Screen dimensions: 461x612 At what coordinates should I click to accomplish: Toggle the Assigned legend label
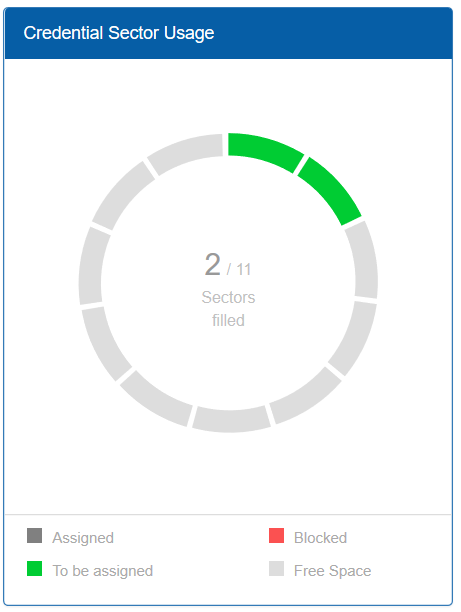click(83, 538)
